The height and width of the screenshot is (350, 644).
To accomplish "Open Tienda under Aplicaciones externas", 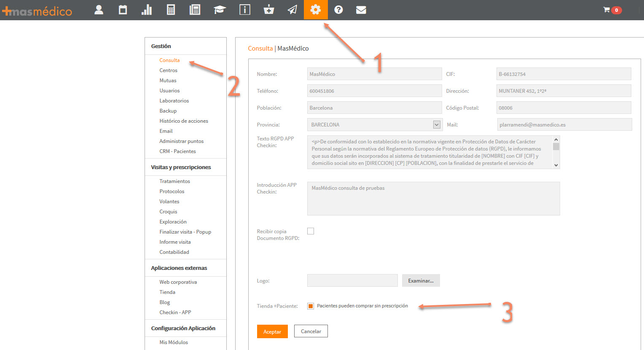I will (x=167, y=292).
